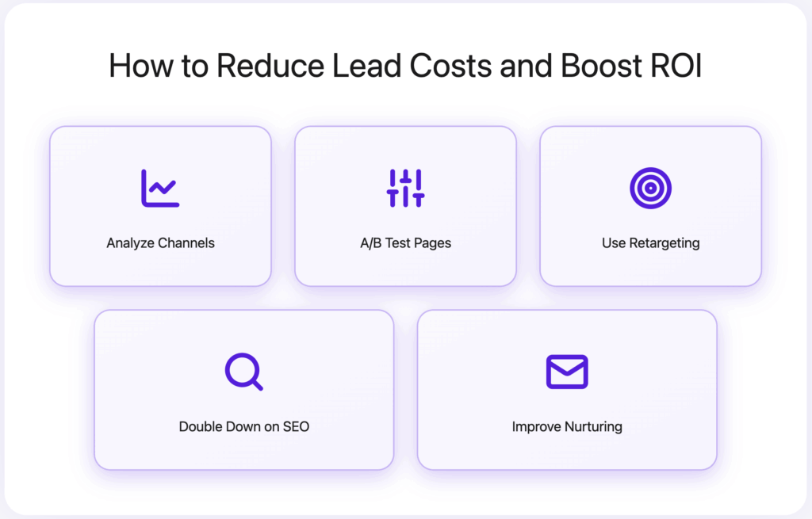Open the Analyze Channels card
Image resolution: width=812 pixels, height=519 pixels.
click(x=160, y=205)
